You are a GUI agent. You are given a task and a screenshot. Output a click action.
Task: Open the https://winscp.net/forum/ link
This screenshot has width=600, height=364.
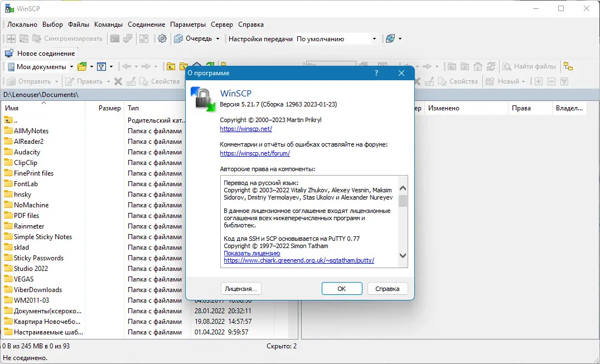(255, 153)
